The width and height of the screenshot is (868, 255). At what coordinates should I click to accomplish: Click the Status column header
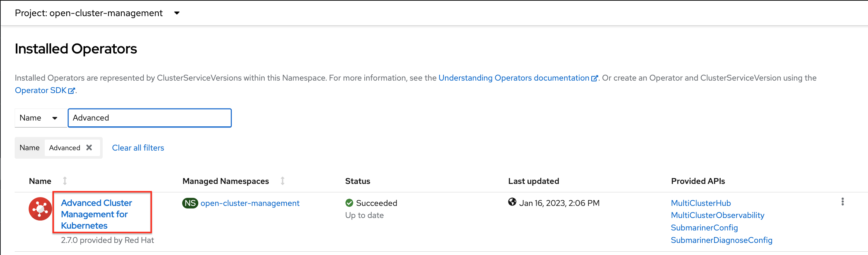[x=357, y=181]
